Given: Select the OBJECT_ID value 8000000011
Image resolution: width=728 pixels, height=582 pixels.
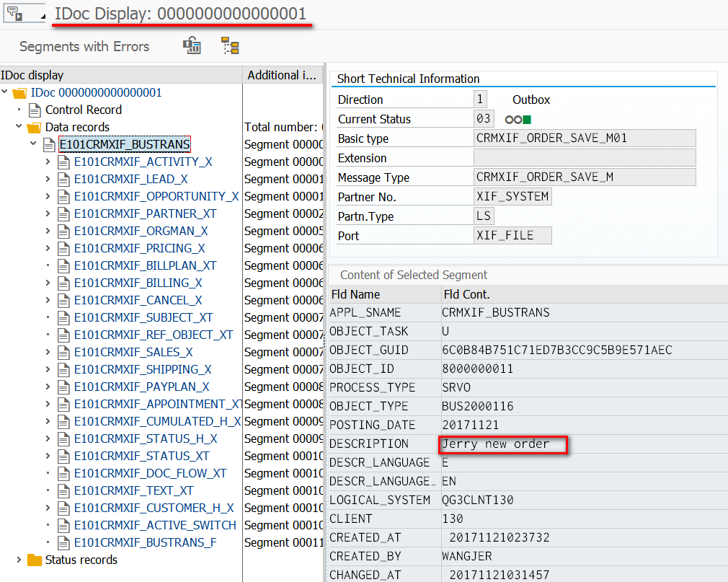Looking at the screenshot, I should pos(477,369).
